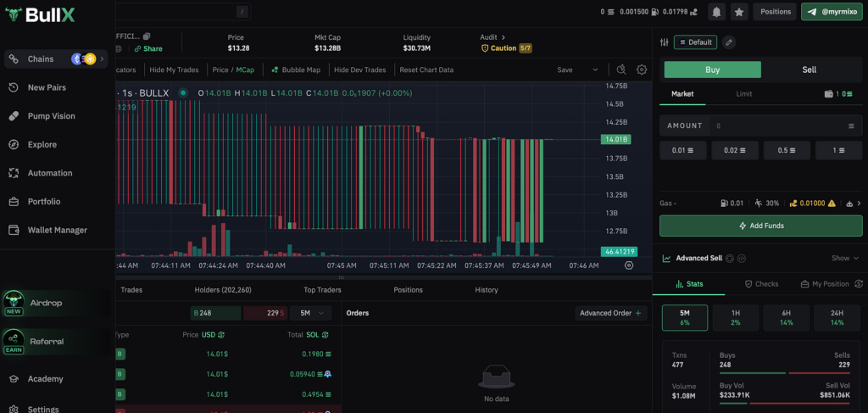Expand Advanced Sell with Show

(x=847, y=258)
